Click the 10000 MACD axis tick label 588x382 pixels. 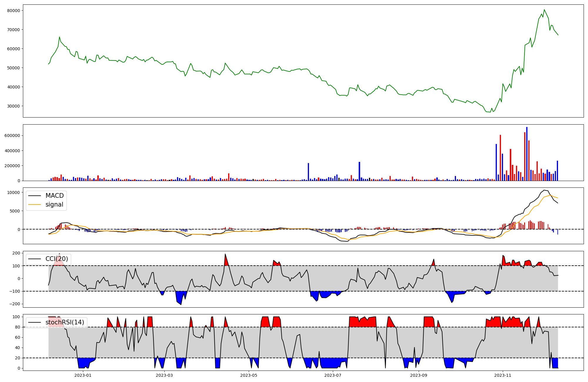coord(13,192)
